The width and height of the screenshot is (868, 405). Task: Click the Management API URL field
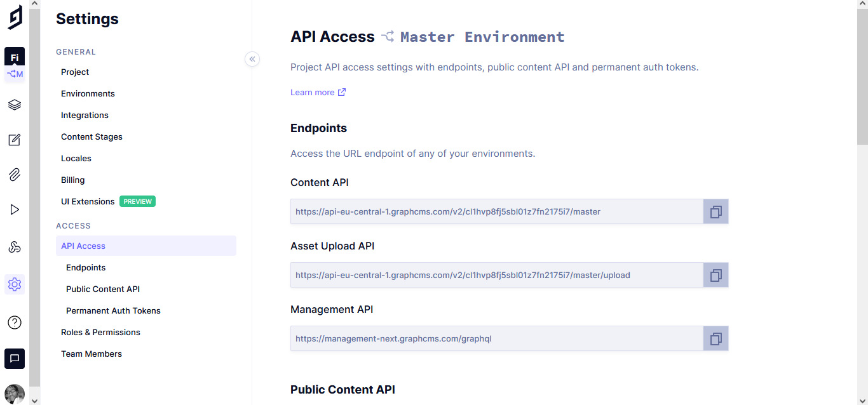pyautogui.click(x=497, y=338)
